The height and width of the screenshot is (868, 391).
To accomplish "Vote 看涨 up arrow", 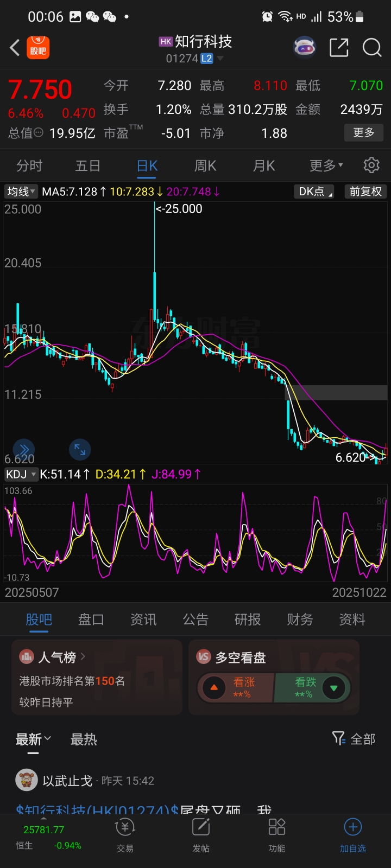I will click(213, 687).
